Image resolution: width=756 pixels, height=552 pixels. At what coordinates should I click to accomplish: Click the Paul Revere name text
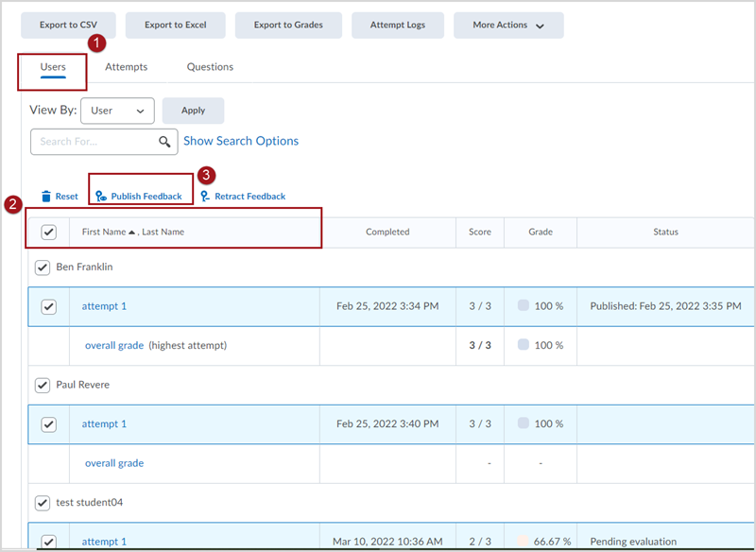(83, 385)
